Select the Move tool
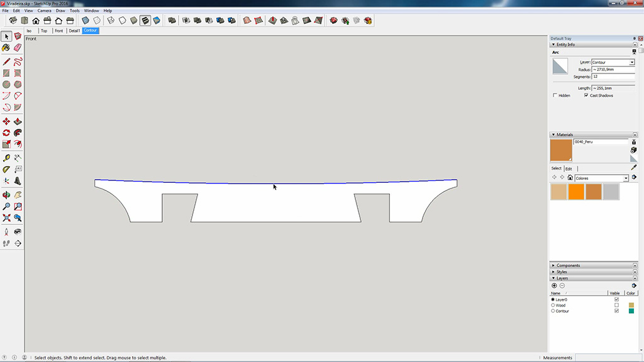 (6, 121)
